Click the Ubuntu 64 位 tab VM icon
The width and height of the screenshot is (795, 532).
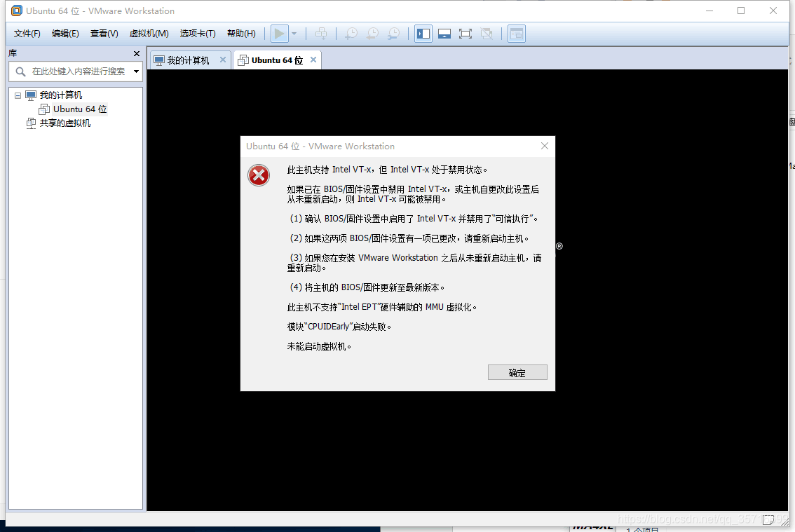[243, 60]
